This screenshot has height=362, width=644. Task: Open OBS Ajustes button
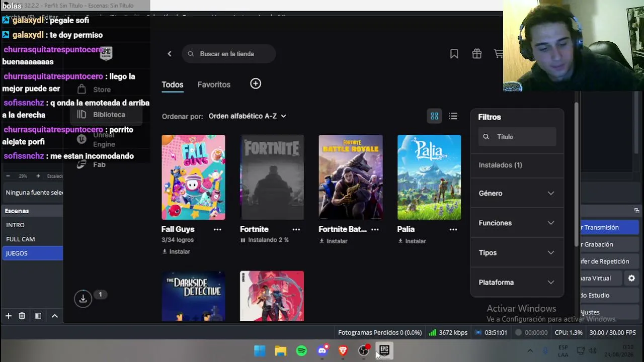[609, 312]
